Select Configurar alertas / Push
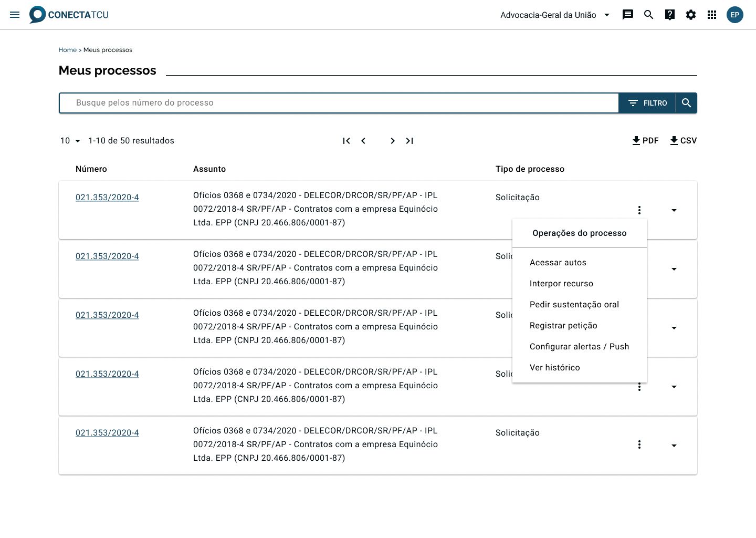Viewport: 756px width, 538px height. pos(580,347)
